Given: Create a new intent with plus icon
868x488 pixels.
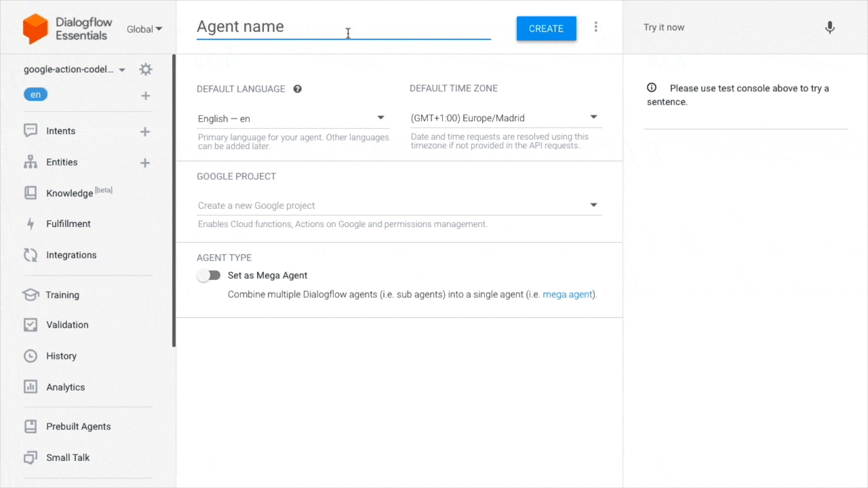Looking at the screenshot, I should click(x=145, y=131).
